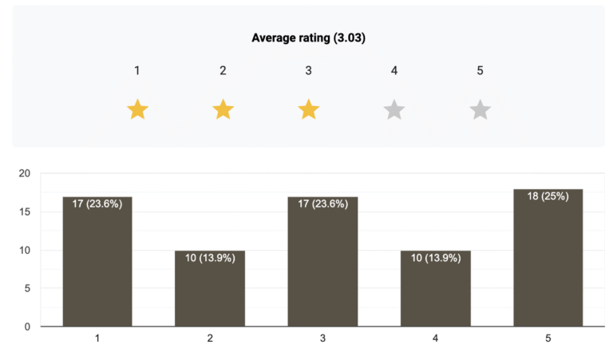Click the third gold star

click(x=309, y=110)
